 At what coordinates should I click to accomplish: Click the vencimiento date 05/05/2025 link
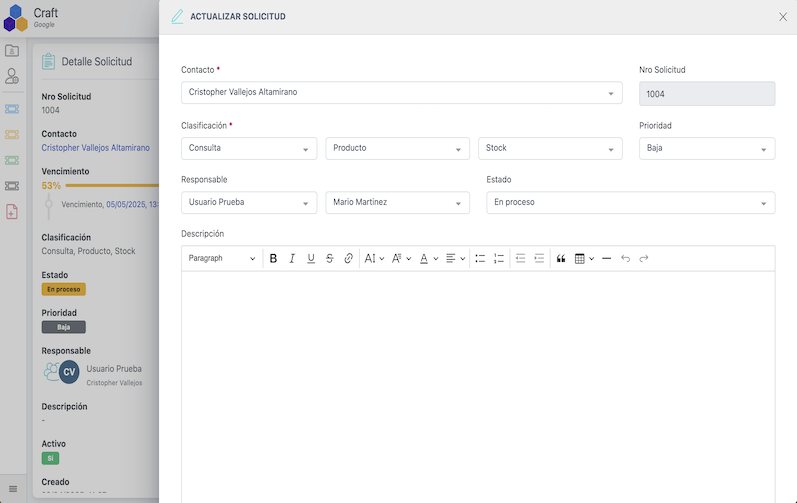pyautogui.click(x=132, y=204)
